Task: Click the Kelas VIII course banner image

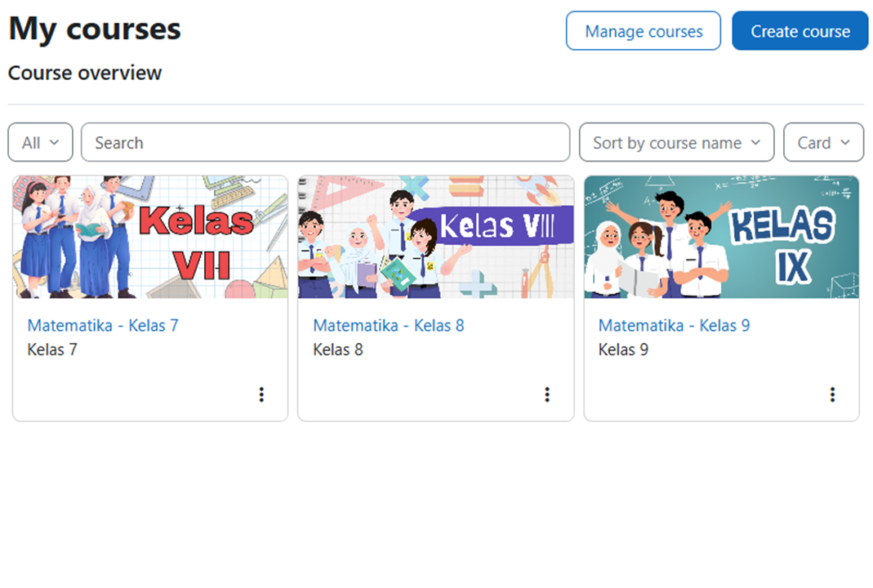Action: [x=436, y=237]
